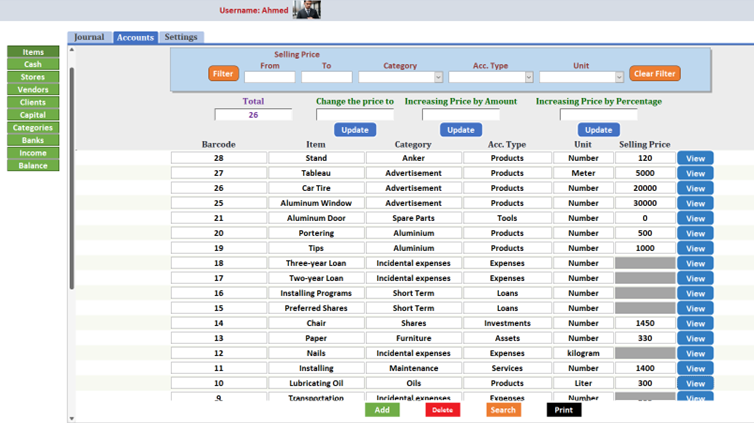View the Nails item row
The height and width of the screenshot is (423, 754).
coord(695,353)
